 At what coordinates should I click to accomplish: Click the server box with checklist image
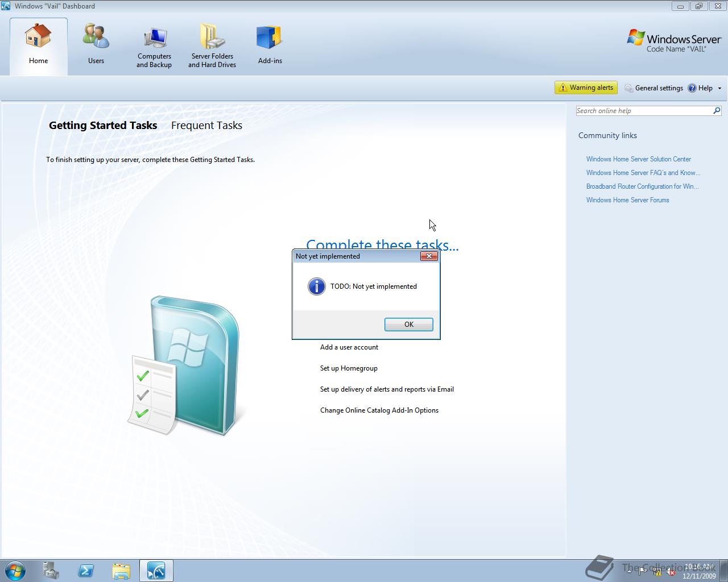click(186, 366)
